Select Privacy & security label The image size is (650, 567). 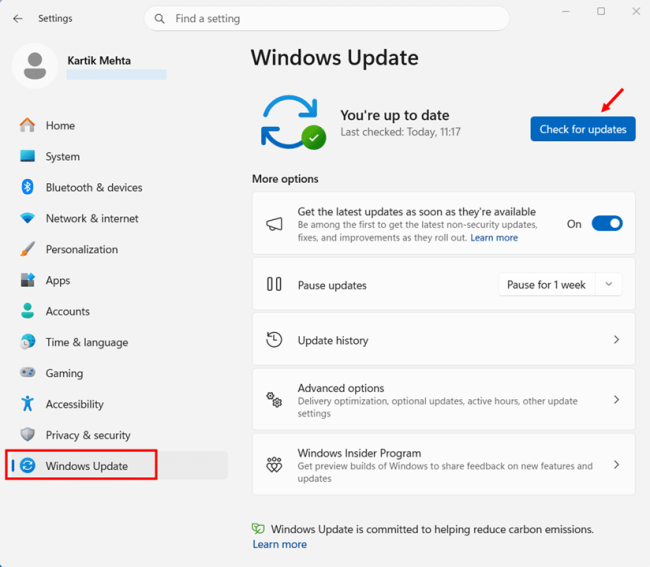[88, 435]
